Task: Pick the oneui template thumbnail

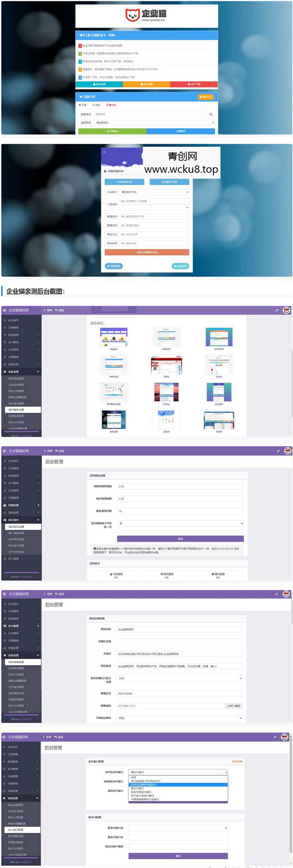Action: click(x=166, y=392)
